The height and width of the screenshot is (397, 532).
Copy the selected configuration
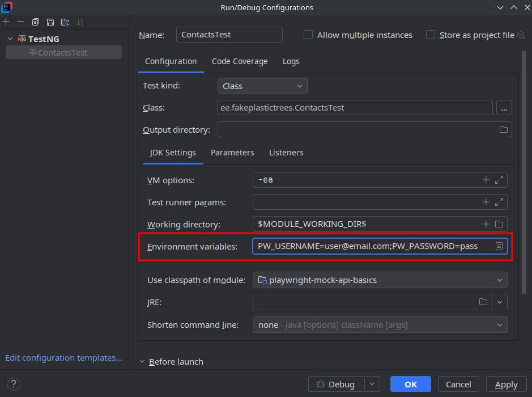coord(36,22)
